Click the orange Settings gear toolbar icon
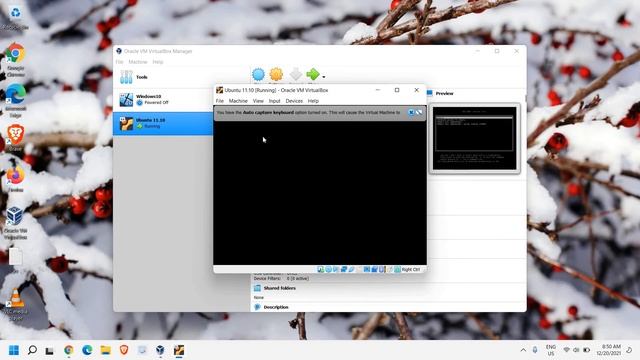Image resolution: width=640 pixels, height=360 pixels. (276, 74)
